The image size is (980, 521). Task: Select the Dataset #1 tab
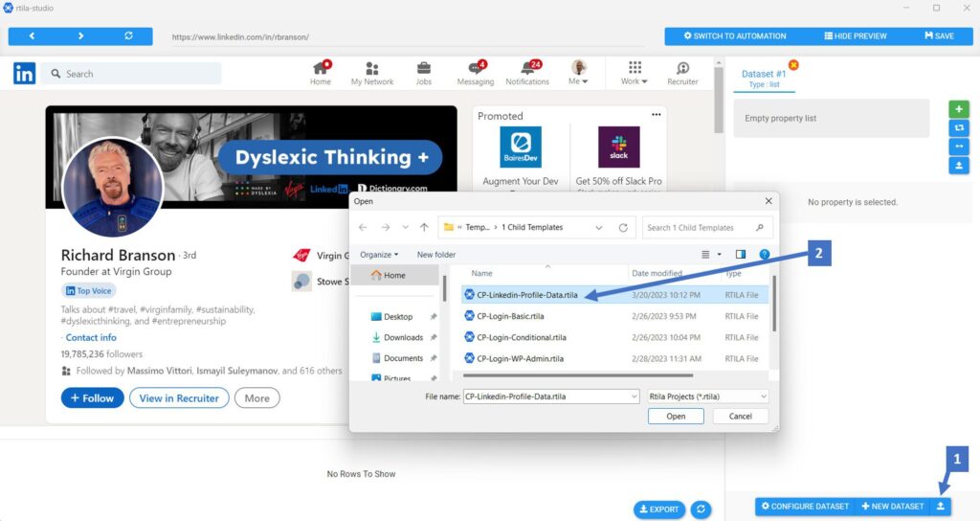click(x=764, y=79)
